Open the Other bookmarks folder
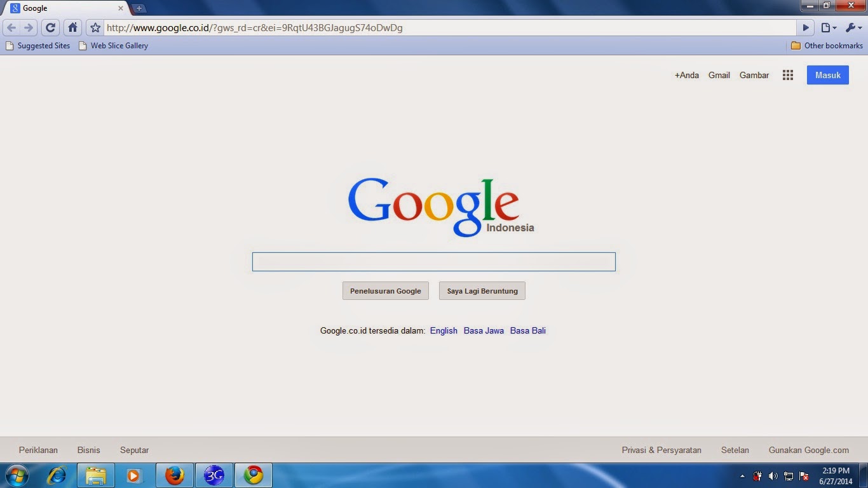 [827, 46]
